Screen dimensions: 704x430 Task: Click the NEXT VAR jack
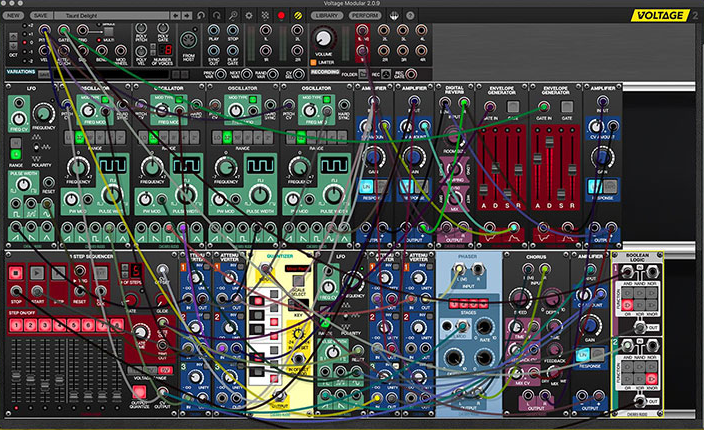[x=246, y=74]
